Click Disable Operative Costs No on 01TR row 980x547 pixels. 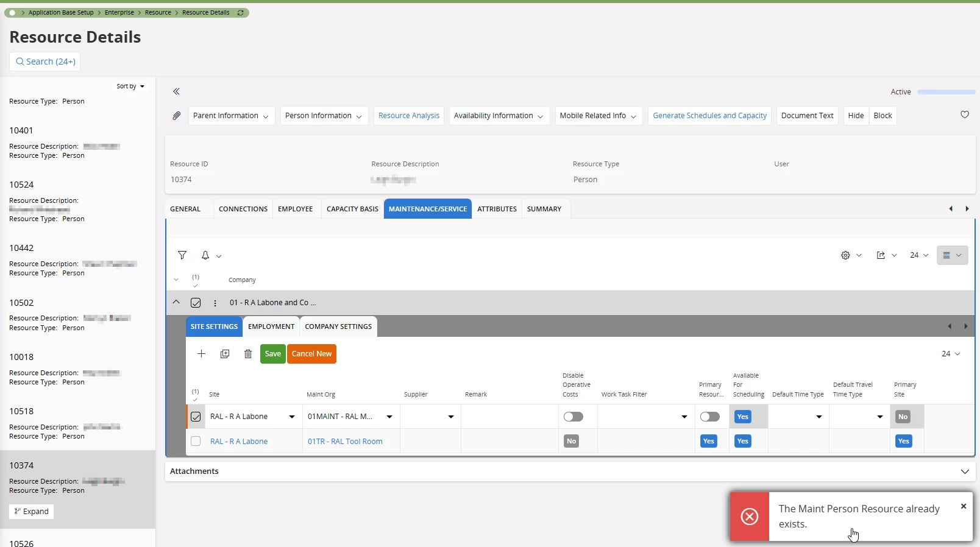click(571, 441)
